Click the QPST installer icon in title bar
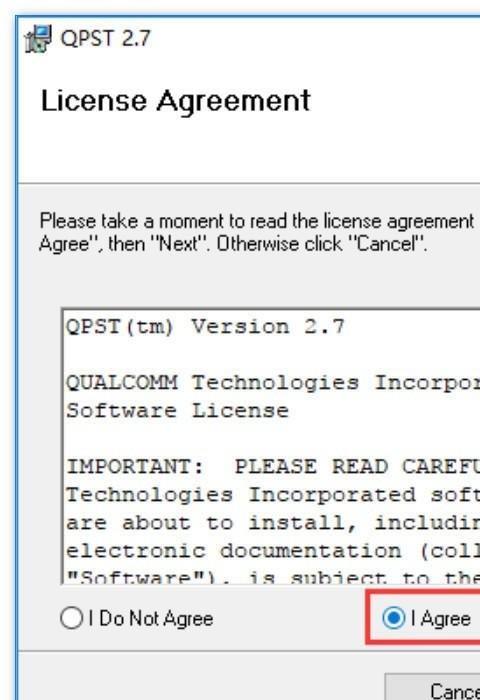This screenshot has height=700, width=480. click(38, 38)
